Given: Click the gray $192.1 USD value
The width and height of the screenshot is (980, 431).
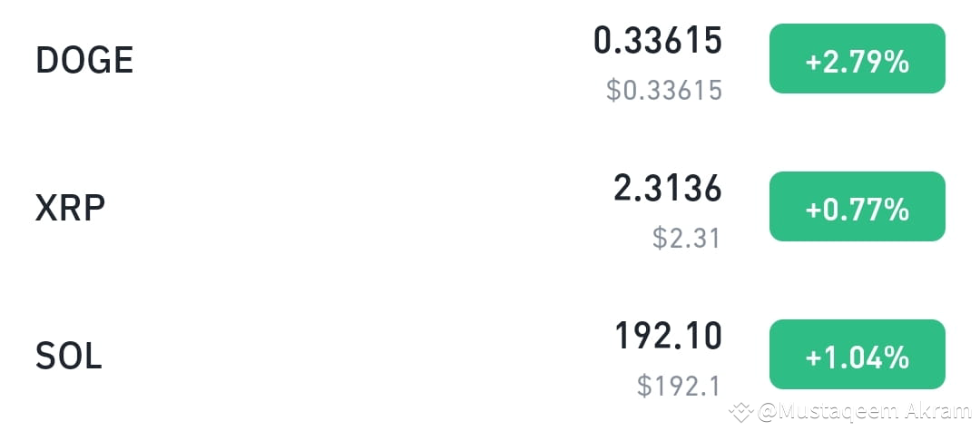Looking at the screenshot, I should (678, 386).
